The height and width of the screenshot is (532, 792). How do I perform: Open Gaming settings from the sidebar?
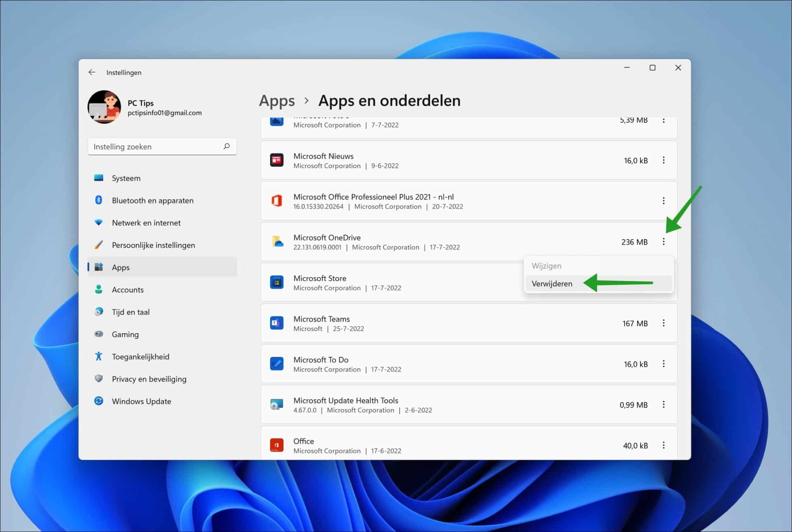click(x=125, y=334)
